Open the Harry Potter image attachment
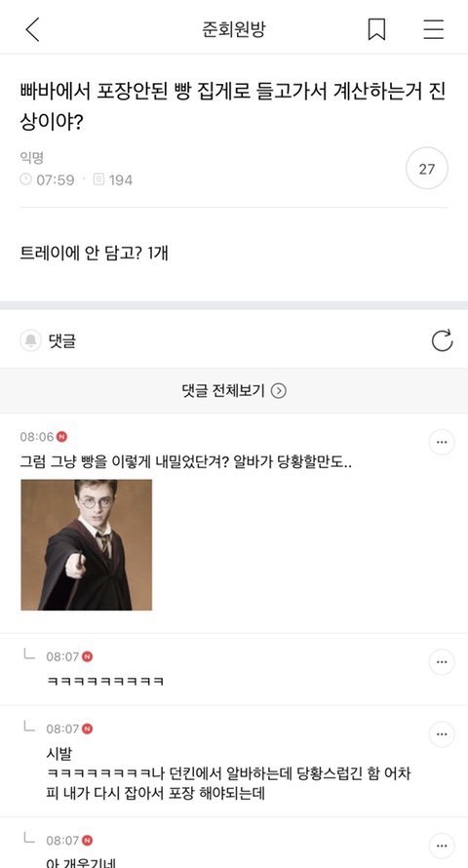The height and width of the screenshot is (868, 468). point(87,545)
